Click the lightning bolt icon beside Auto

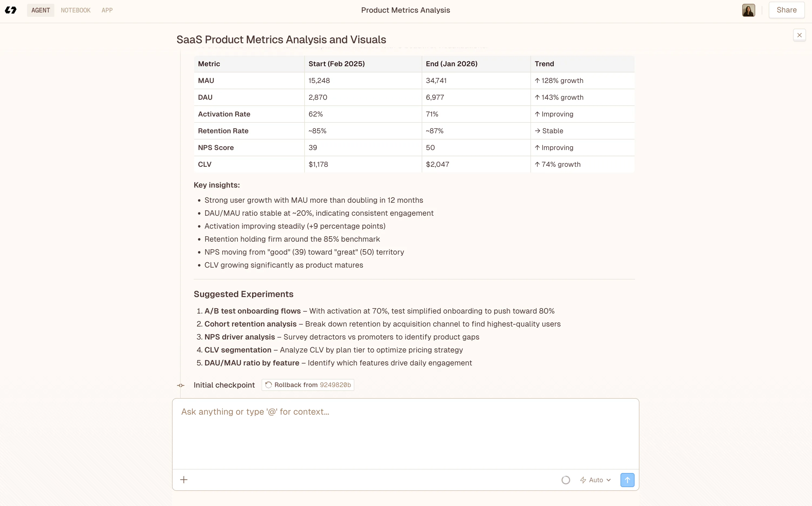pyautogui.click(x=583, y=480)
